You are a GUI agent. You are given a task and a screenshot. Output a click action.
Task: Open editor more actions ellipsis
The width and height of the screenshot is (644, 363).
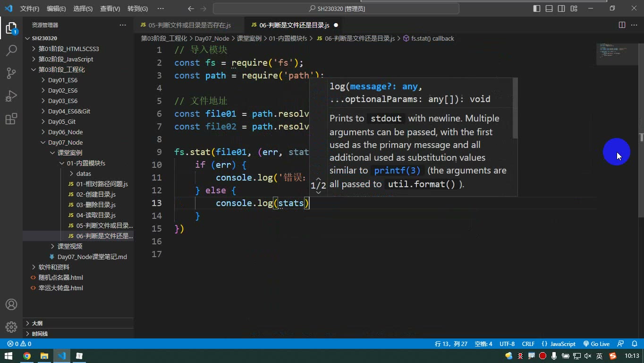point(634,25)
